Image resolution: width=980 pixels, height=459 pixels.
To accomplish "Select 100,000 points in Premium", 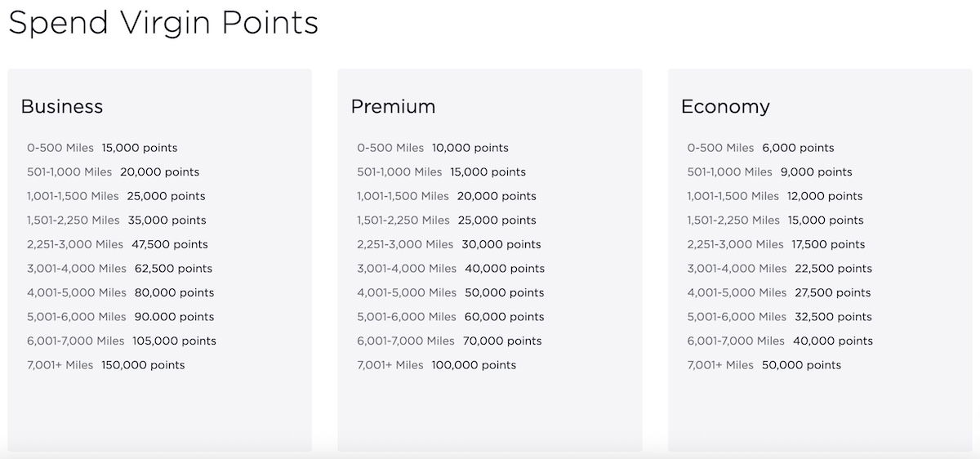I will point(474,365).
